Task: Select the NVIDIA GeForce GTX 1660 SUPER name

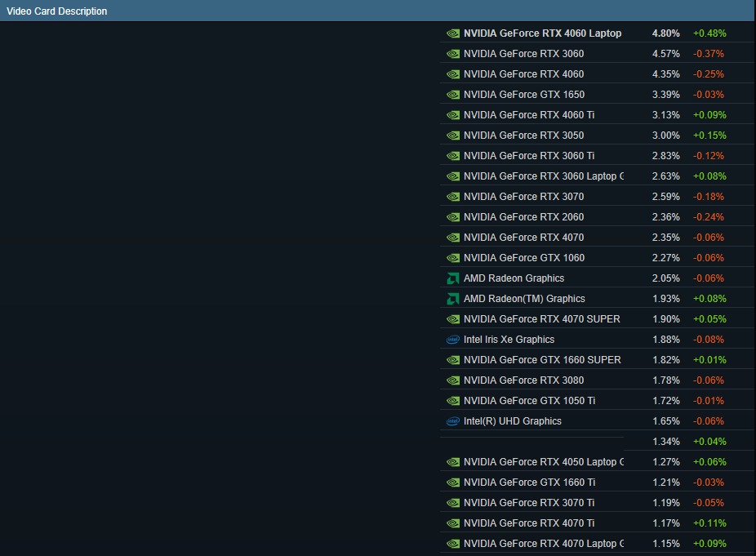Action: click(542, 360)
